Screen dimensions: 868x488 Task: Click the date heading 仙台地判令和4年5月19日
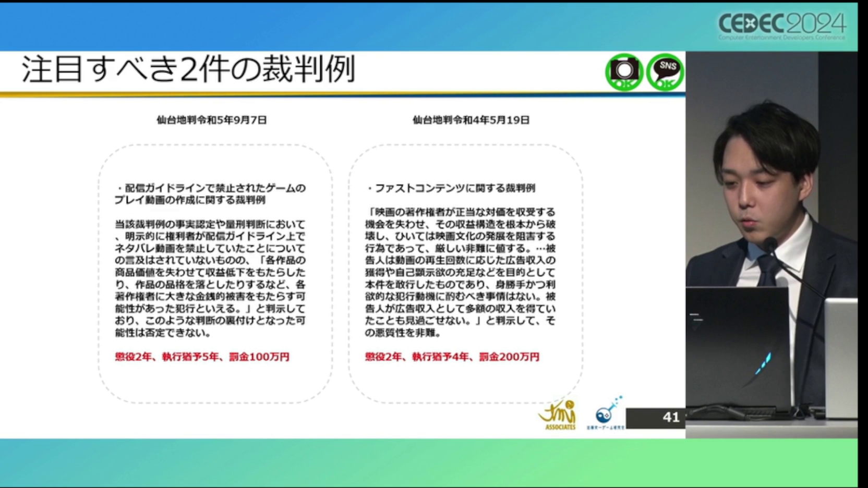pyautogui.click(x=471, y=120)
